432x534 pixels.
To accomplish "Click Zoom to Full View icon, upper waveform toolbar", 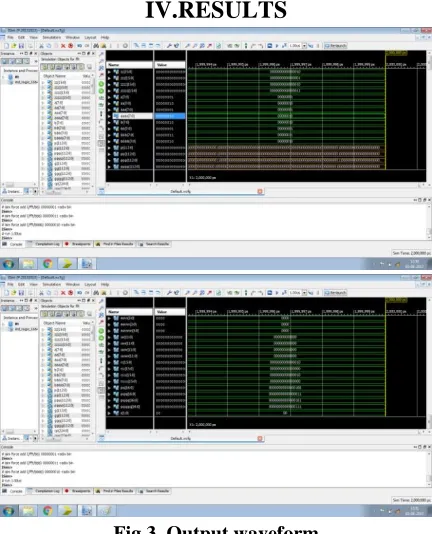I will click(x=102, y=68).
